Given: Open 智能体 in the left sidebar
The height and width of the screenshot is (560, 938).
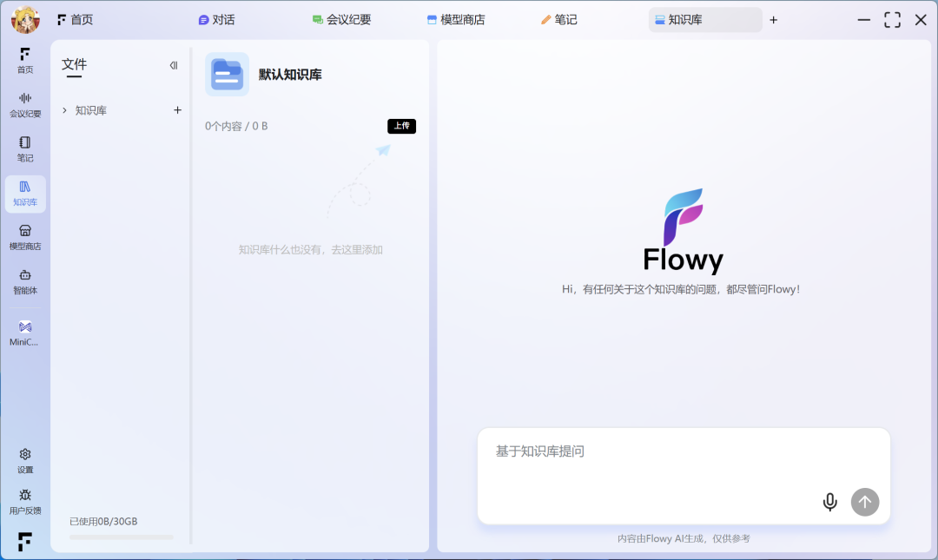Looking at the screenshot, I should click(x=25, y=281).
